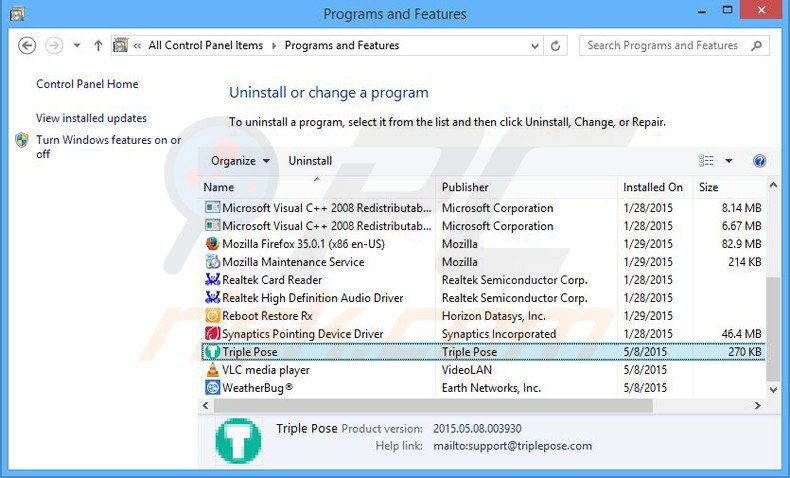Expand the breadcrumb overflow chevron
790x478 pixels.
(137, 46)
